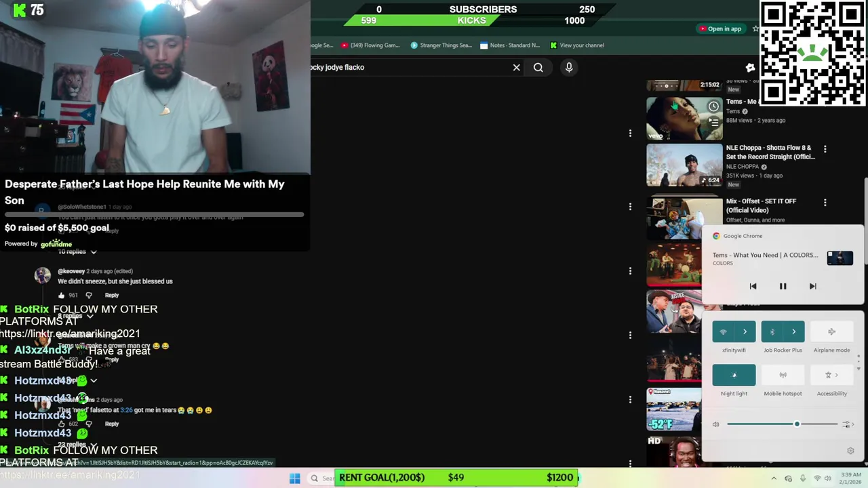Add Tems video to queue icon
The width and height of the screenshot is (868, 488).
click(x=713, y=122)
